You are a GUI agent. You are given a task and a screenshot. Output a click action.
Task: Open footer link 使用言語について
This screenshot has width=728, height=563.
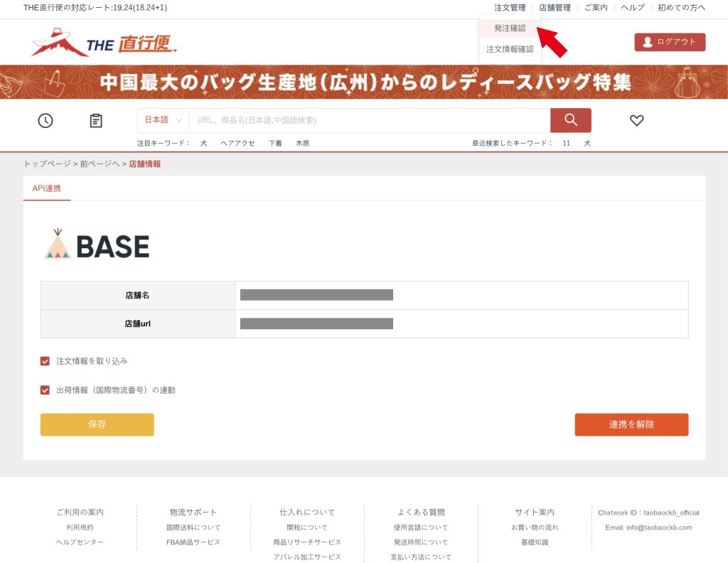pyautogui.click(x=421, y=527)
